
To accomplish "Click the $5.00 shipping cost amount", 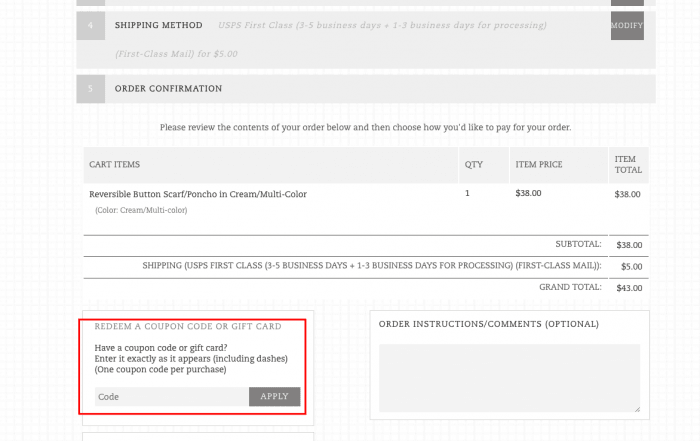I will (631, 266).
